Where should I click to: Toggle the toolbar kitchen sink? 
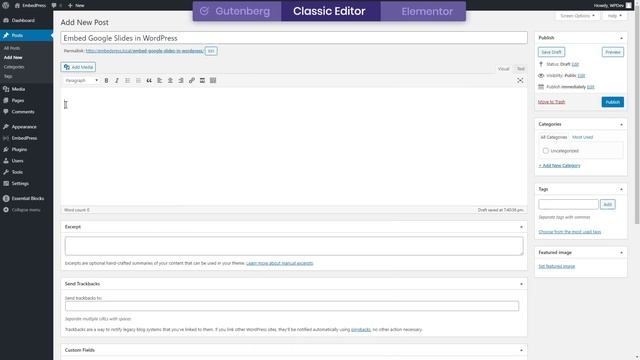(x=213, y=80)
